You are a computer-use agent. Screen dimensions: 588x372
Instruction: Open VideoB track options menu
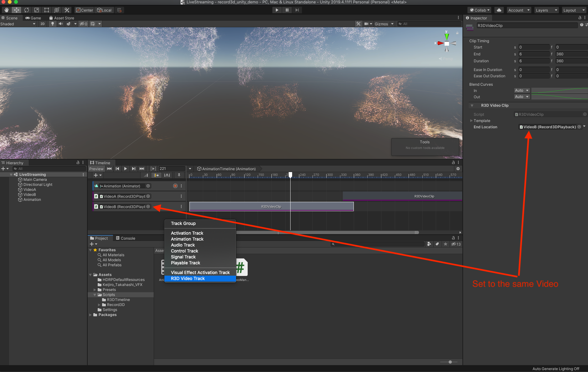[181, 206]
